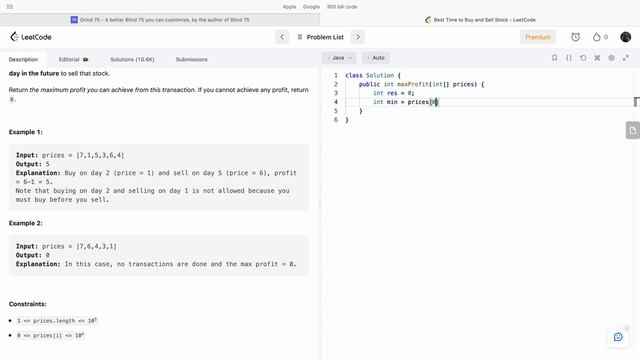Click the list icon beside Problem List

pyautogui.click(x=300, y=37)
